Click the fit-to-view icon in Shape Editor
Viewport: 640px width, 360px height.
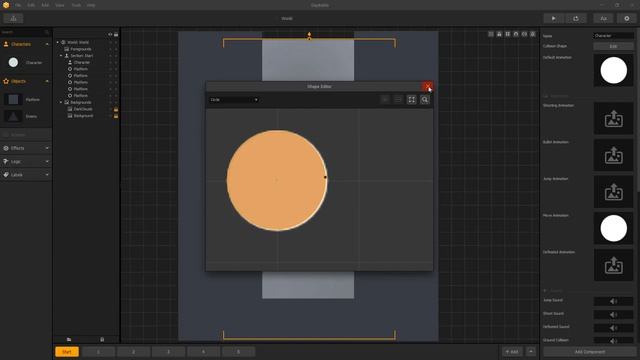pos(411,100)
